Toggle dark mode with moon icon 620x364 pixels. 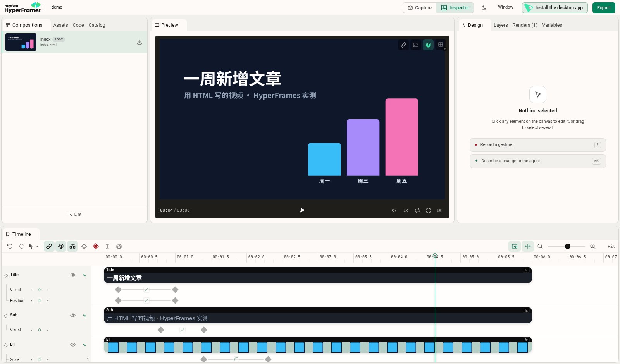[484, 8]
